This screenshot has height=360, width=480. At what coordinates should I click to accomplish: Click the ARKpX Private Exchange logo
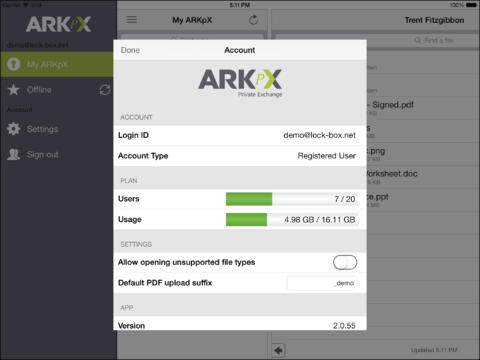pyautogui.click(x=240, y=83)
